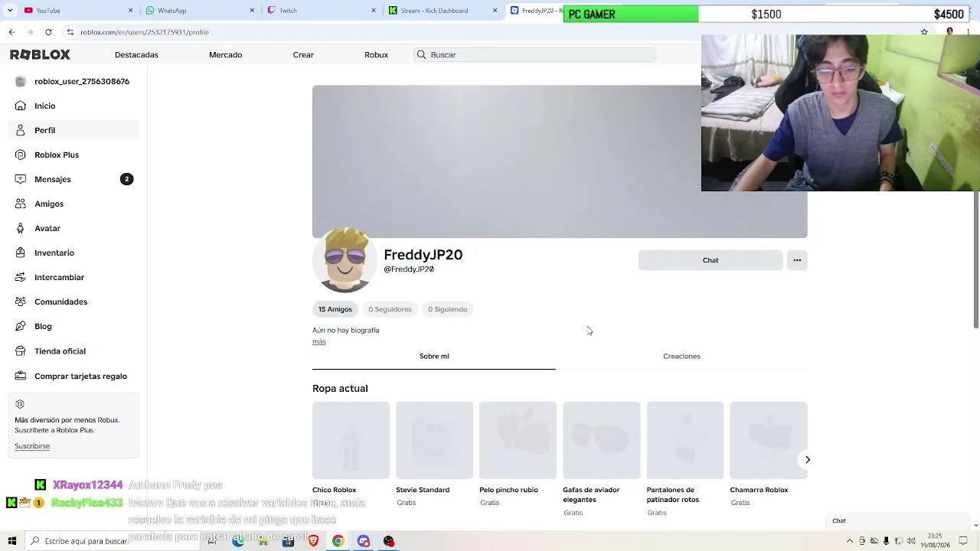Reload the page with the refresh icon

coord(48,32)
